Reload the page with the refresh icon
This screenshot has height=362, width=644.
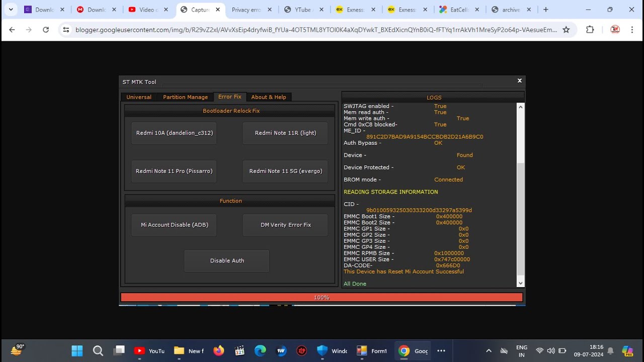(x=46, y=30)
